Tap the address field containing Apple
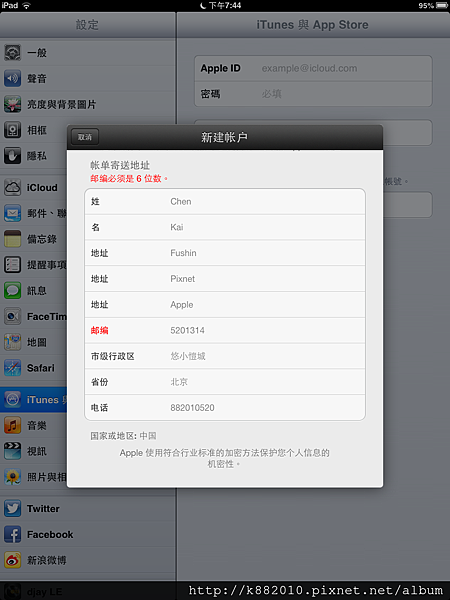 pyautogui.click(x=225, y=305)
